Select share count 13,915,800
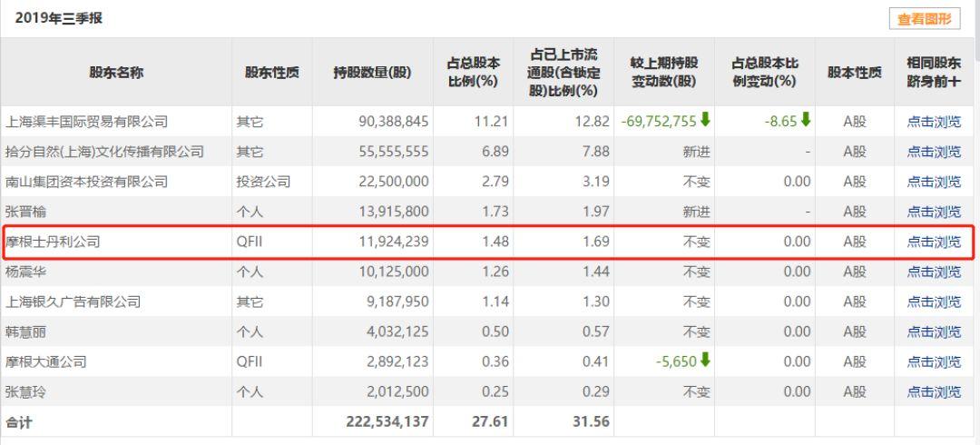This screenshot has width=980, height=445. pyautogui.click(x=394, y=212)
